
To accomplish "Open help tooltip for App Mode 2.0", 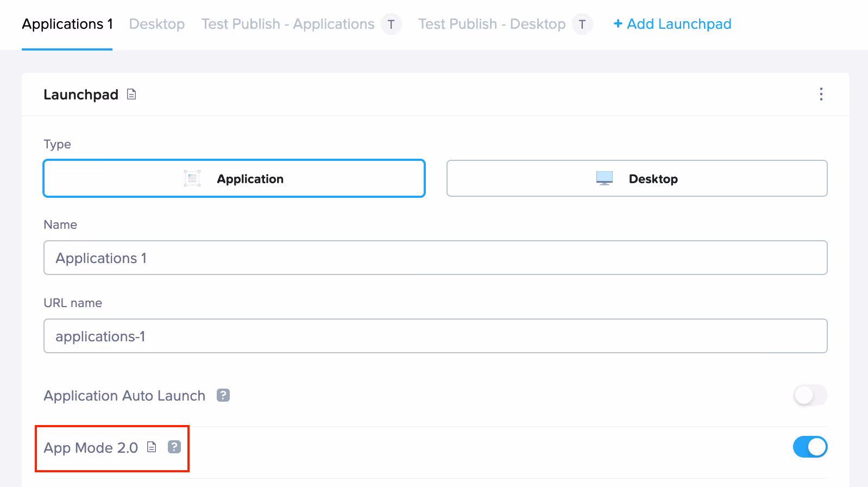I will tap(174, 447).
